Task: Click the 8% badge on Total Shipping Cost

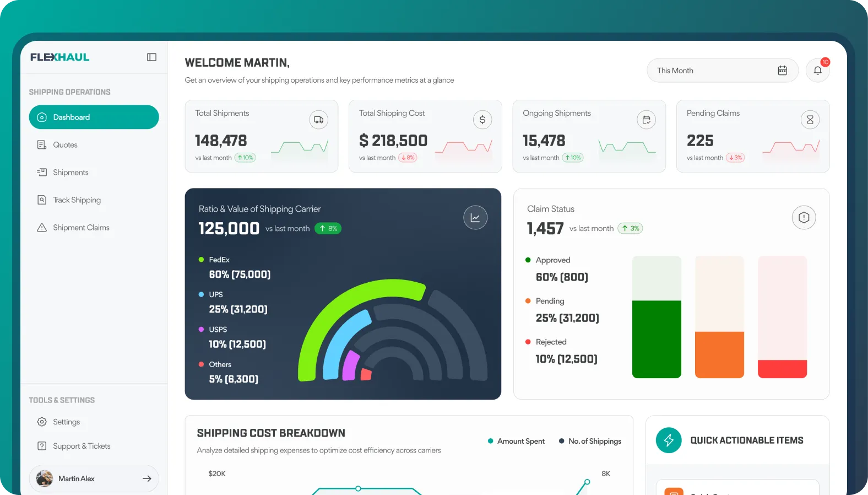Action: (408, 158)
